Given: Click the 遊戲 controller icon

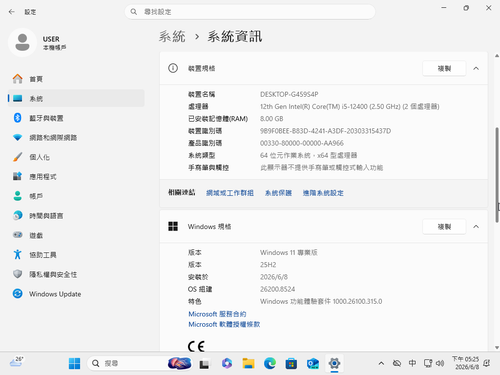Looking at the screenshot, I should coord(17,235).
